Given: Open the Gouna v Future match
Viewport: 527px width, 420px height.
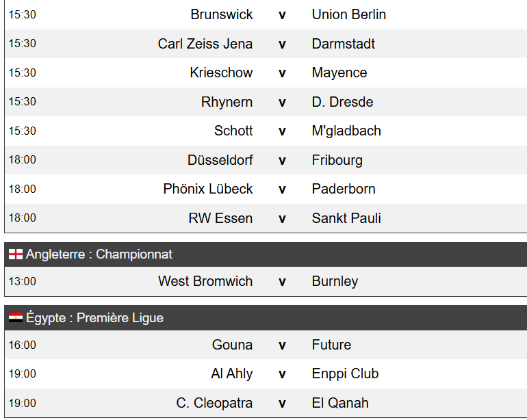Looking at the screenshot, I should (266, 345).
